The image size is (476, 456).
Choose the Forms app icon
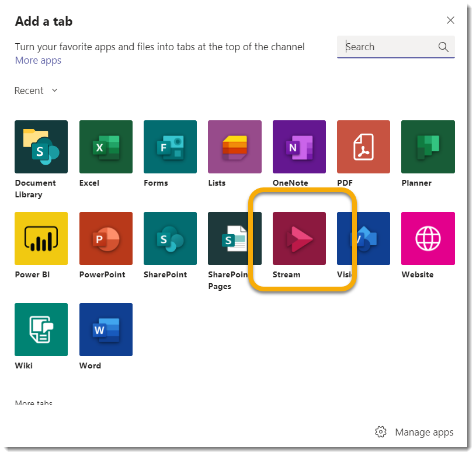coord(170,147)
